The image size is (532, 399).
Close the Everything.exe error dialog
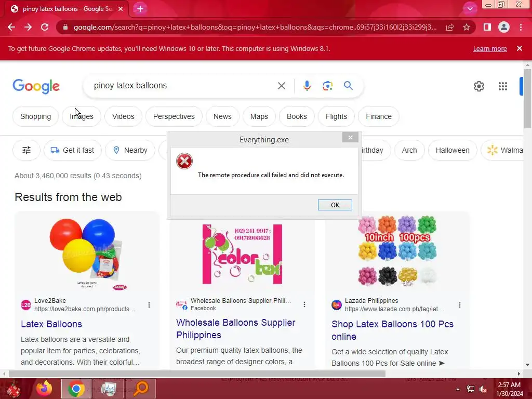(351, 137)
